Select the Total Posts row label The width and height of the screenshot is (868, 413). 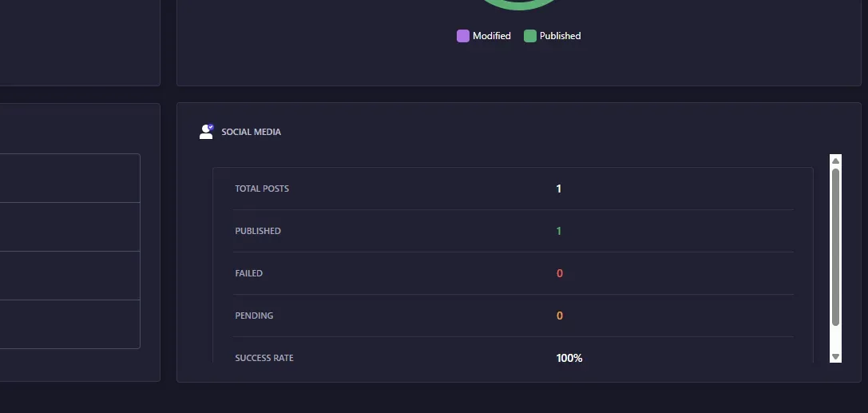262,189
